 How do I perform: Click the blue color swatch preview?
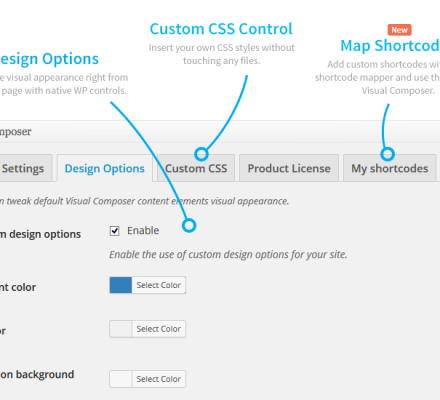click(x=121, y=285)
